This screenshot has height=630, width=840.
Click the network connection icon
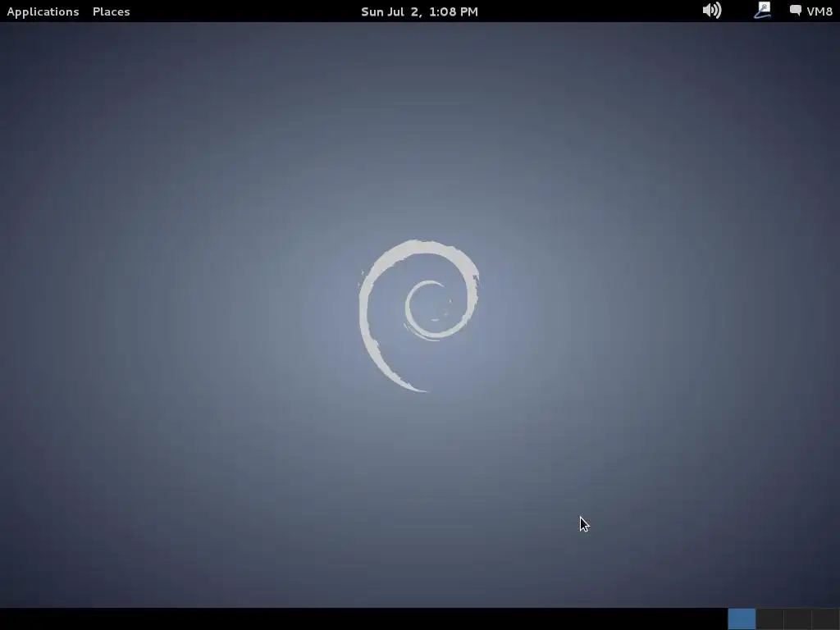tap(762, 10)
